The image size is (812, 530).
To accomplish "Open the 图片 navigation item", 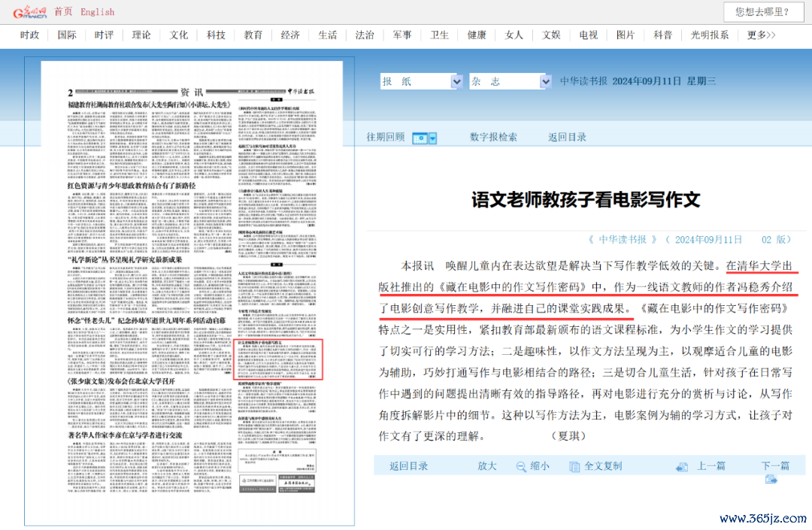I will coord(626,35).
